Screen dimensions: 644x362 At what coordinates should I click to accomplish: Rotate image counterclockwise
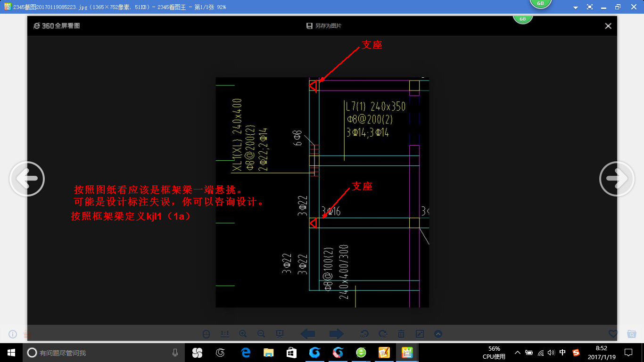(x=364, y=334)
